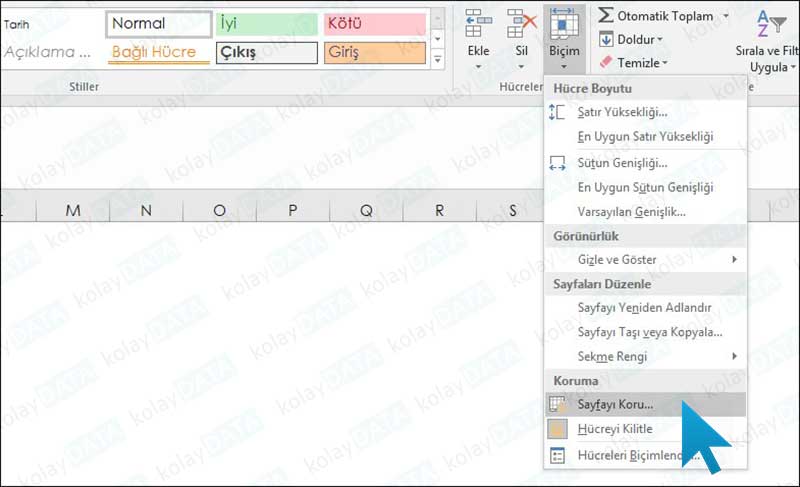Select column R header
The height and width of the screenshot is (487, 800).
pos(439,210)
